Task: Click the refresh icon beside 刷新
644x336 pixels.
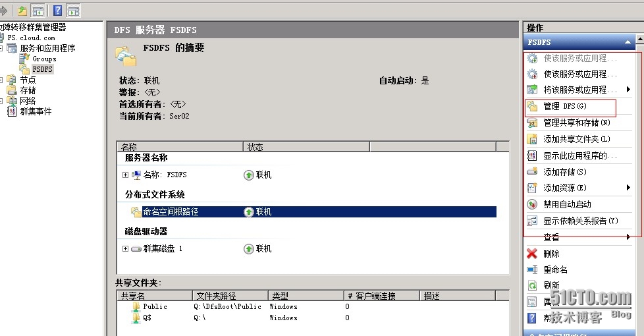Action: [532, 285]
